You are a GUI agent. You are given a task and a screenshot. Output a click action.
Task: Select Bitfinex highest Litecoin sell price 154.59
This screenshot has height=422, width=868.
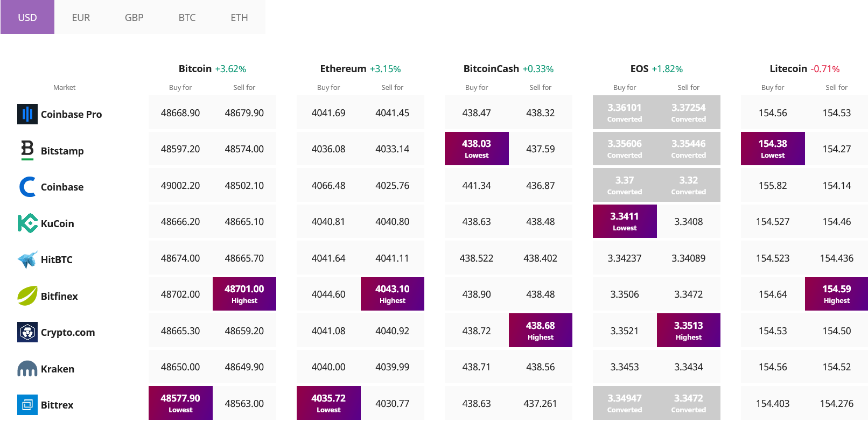click(x=837, y=294)
